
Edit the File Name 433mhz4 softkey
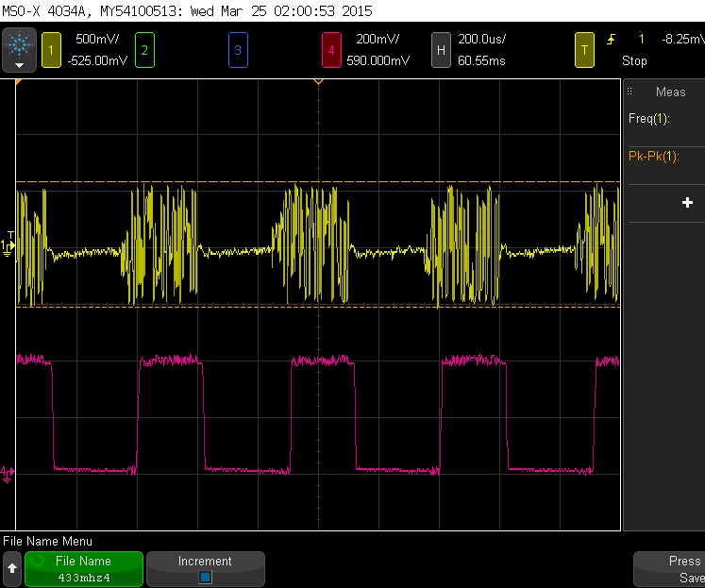coord(84,569)
